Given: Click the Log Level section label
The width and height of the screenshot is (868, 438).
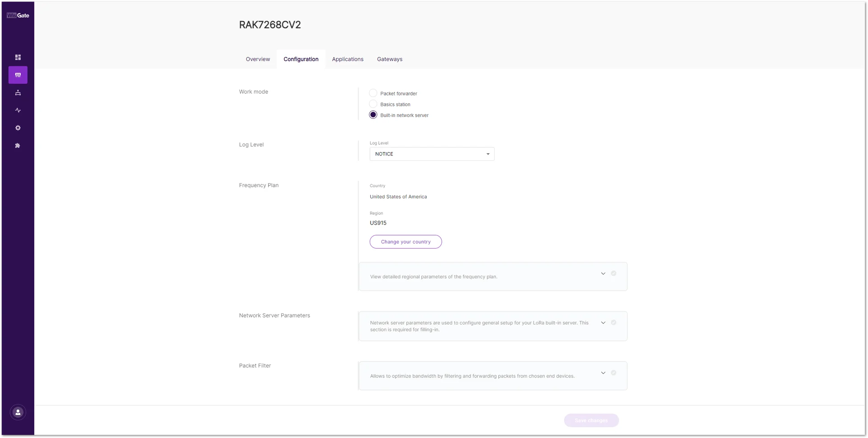Looking at the screenshot, I should [x=251, y=145].
